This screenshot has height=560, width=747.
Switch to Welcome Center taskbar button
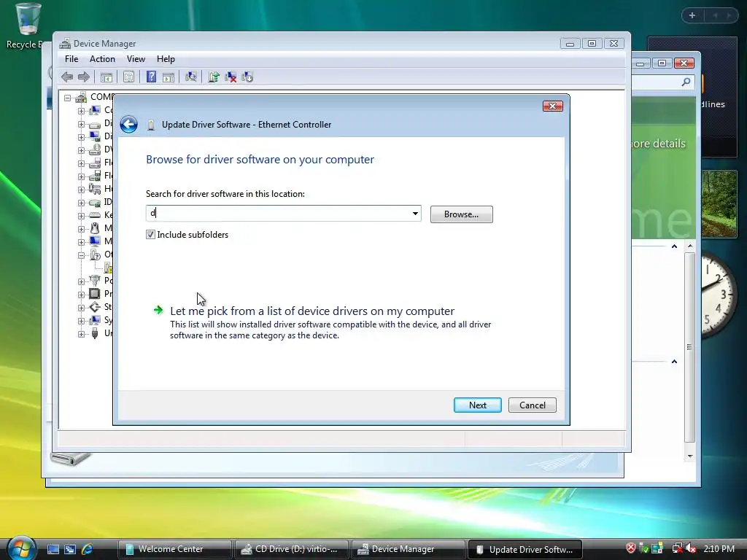click(174, 549)
